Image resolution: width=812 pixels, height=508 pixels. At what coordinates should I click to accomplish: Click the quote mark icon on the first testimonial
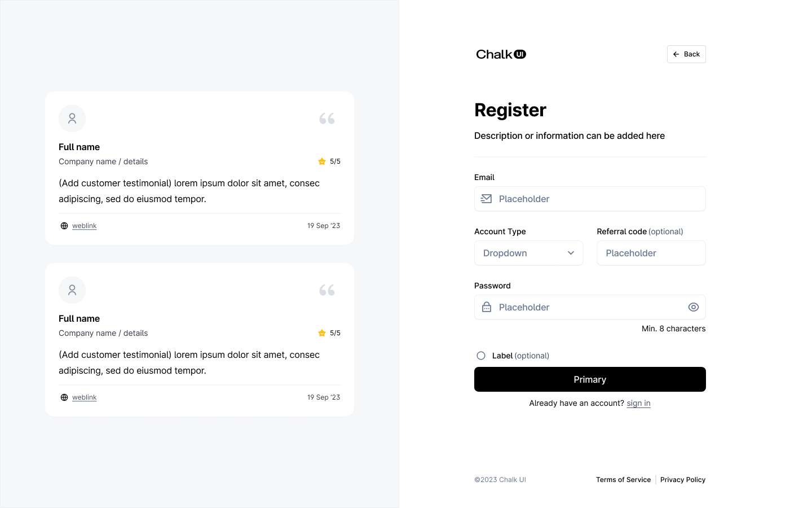[x=326, y=118]
